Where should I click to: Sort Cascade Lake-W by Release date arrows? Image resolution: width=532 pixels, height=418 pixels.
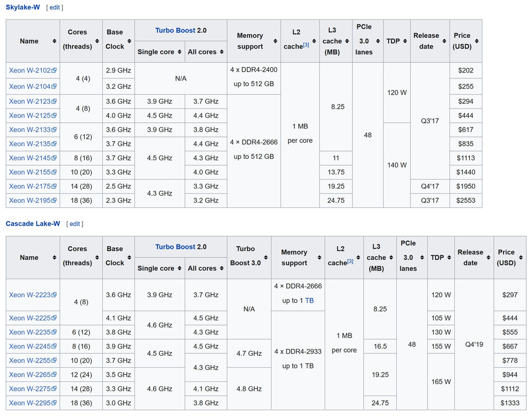[488, 258]
